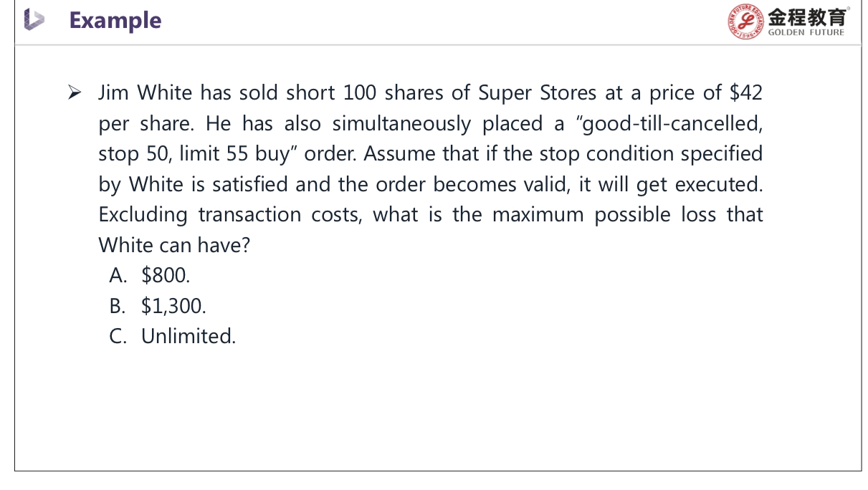The image size is (868, 490).
Task: Click the $42 price in the question
Action: 745,92
